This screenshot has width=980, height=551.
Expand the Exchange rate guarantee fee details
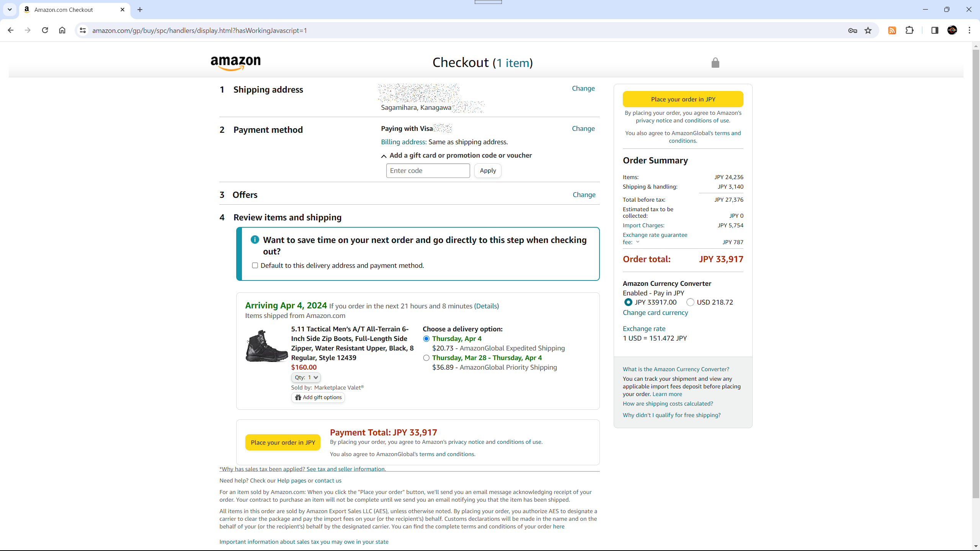click(x=638, y=242)
